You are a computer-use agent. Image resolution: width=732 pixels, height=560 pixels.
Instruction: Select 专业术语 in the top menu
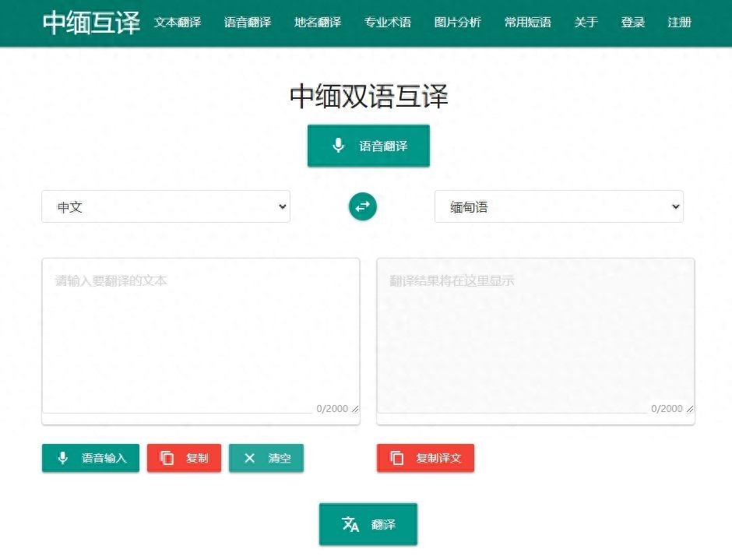(388, 23)
